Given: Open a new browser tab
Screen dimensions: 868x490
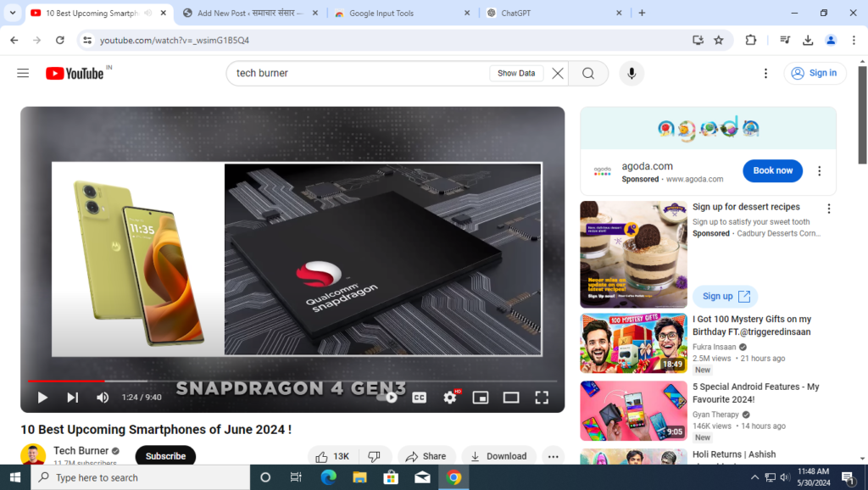Looking at the screenshot, I should (642, 13).
